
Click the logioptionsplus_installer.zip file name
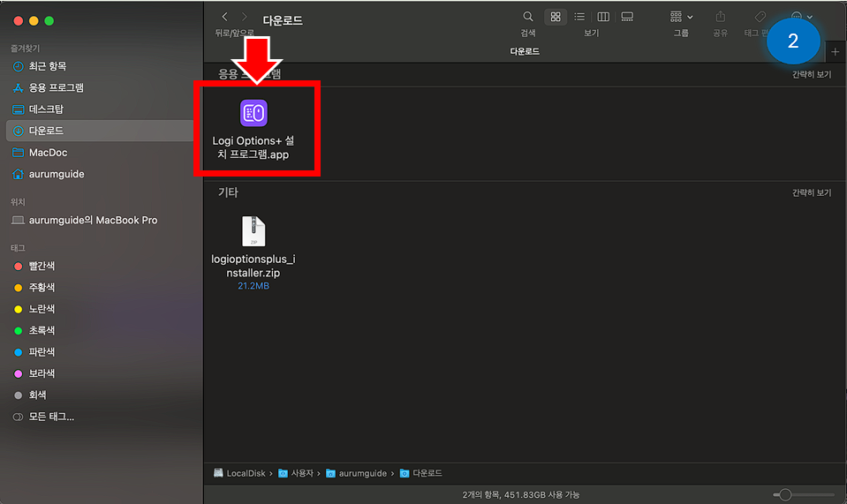(253, 266)
